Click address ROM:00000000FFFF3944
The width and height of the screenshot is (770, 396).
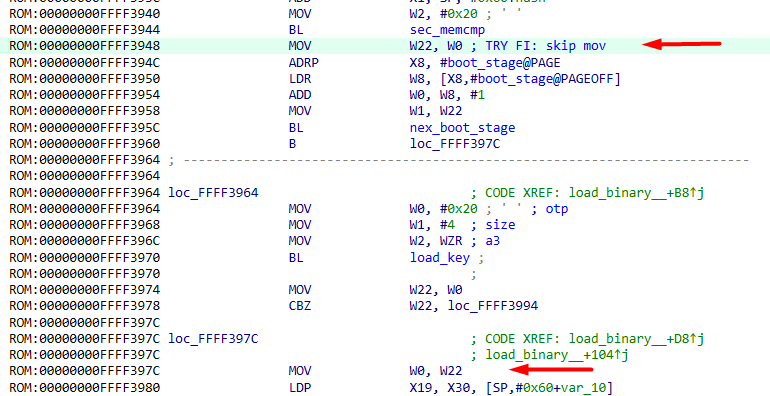84,30
